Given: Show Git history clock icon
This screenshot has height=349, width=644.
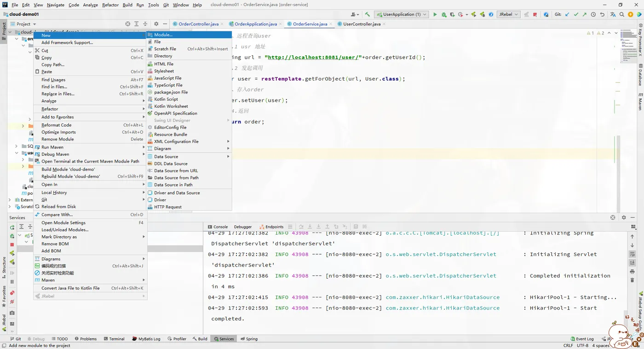Looking at the screenshot, I should [593, 14].
